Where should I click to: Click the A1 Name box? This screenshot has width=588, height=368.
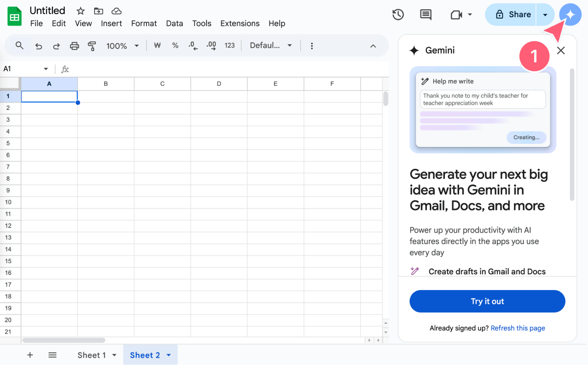click(22, 69)
